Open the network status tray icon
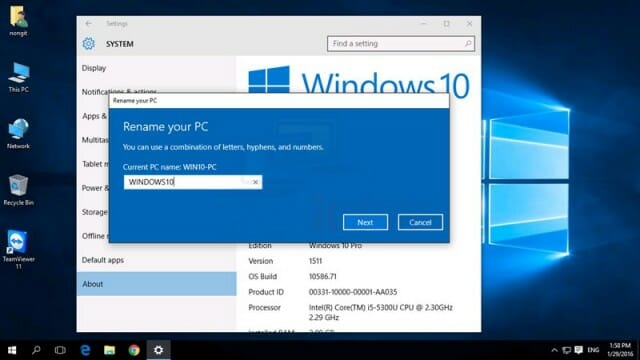 [567, 350]
